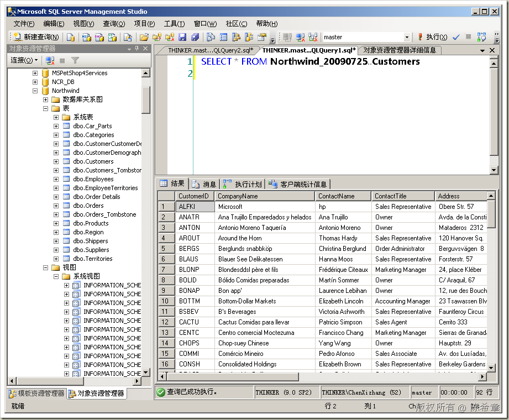Image resolution: width=509 pixels, height=420 pixels.
Task: Switch to the 结果 results tab
Action: pyautogui.click(x=172, y=183)
